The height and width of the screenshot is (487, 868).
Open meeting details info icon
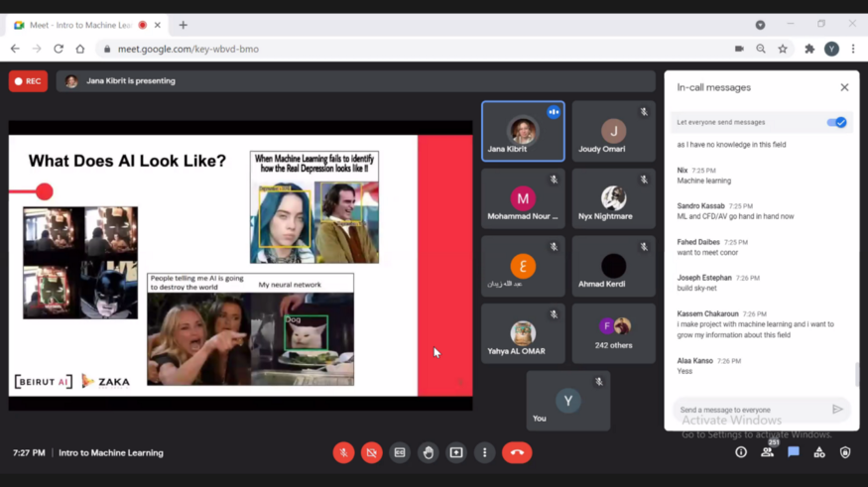click(x=741, y=452)
